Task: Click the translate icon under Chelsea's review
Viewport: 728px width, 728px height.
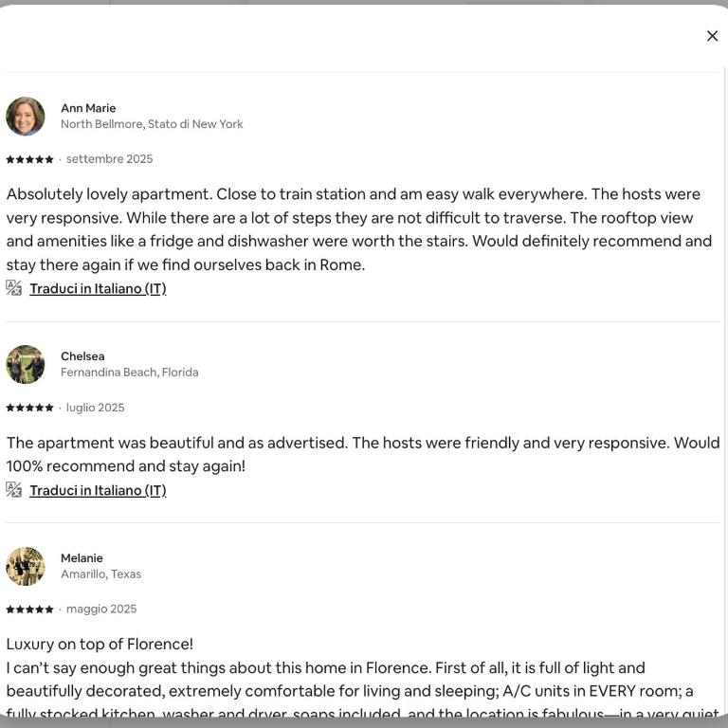Action: [x=13, y=490]
